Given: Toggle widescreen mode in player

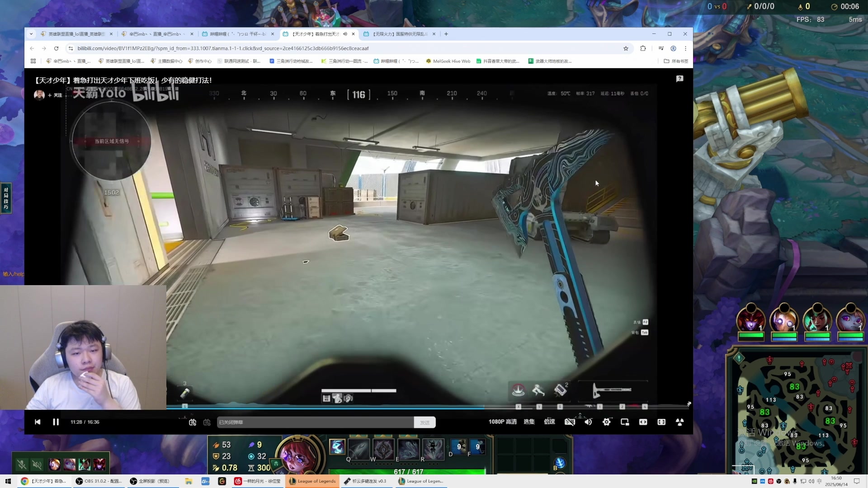Looking at the screenshot, I should pos(643,422).
